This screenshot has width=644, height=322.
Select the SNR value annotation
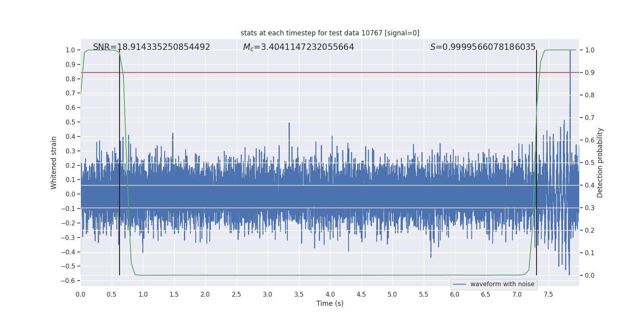tap(151, 47)
